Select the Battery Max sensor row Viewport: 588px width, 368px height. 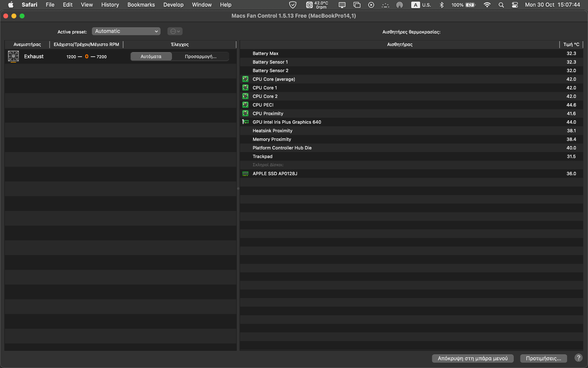412,53
